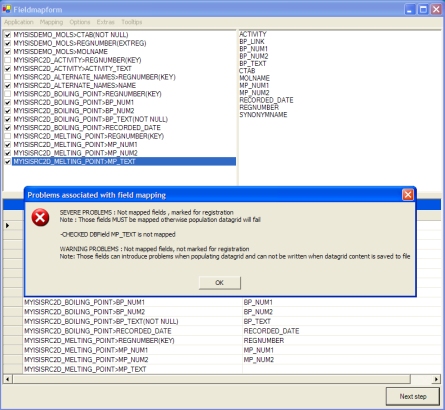Open the Mapping menu
The image size is (445, 410).
pyautogui.click(x=51, y=22)
